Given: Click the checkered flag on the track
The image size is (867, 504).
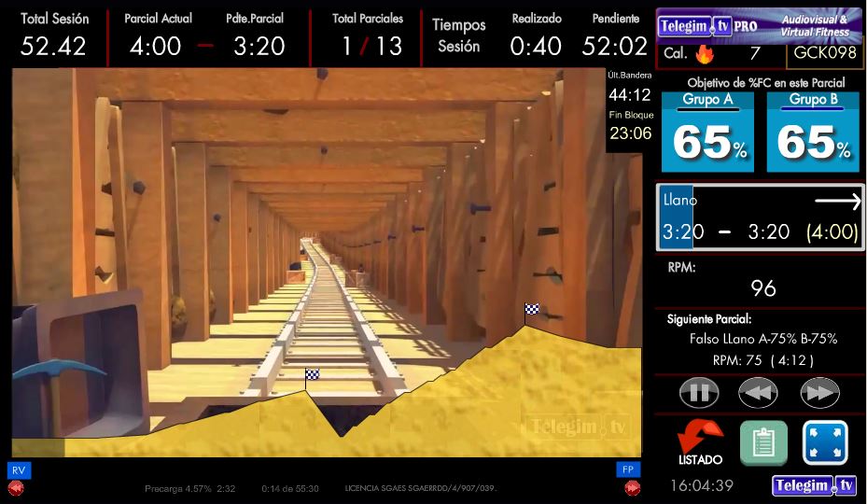Looking at the screenshot, I should [313, 375].
